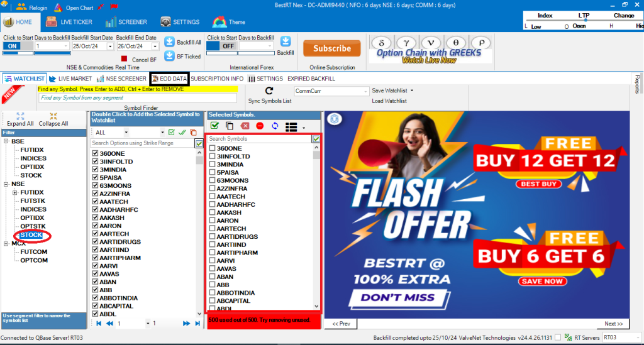Click the list view icon in Selected Symbols
644x345 pixels.
pos(291,127)
